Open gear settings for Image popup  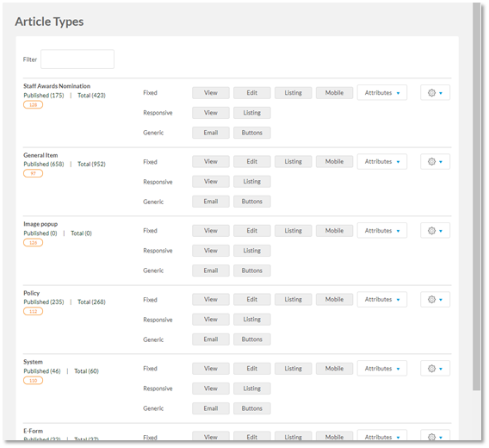[x=435, y=231]
